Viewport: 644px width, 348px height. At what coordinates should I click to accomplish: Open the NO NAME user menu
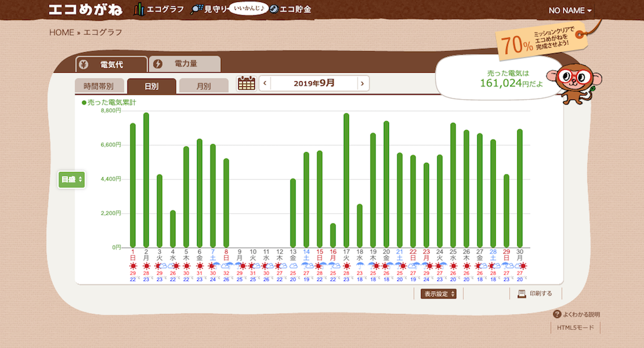[570, 10]
